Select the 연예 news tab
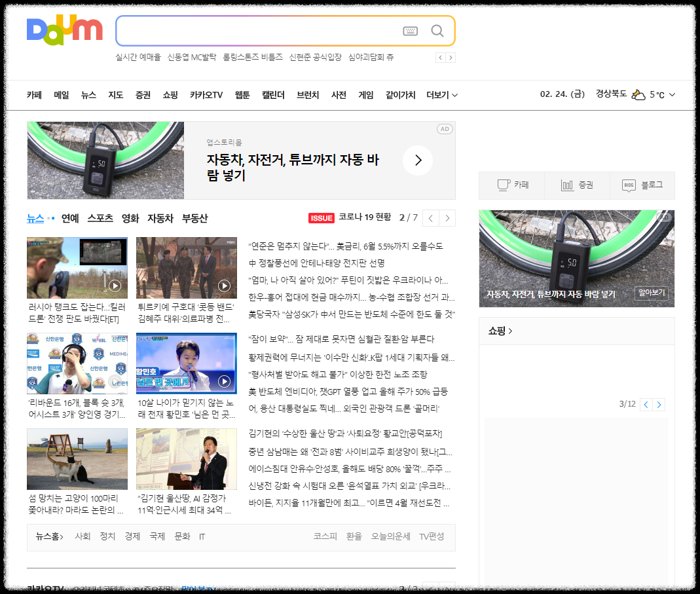Image resolution: width=700 pixels, height=594 pixels. [70, 218]
